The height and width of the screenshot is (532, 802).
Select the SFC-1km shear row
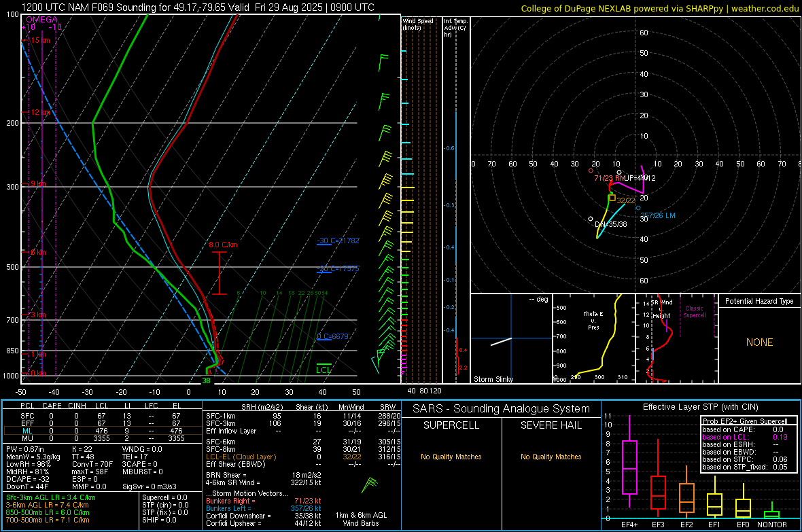tap(303, 416)
